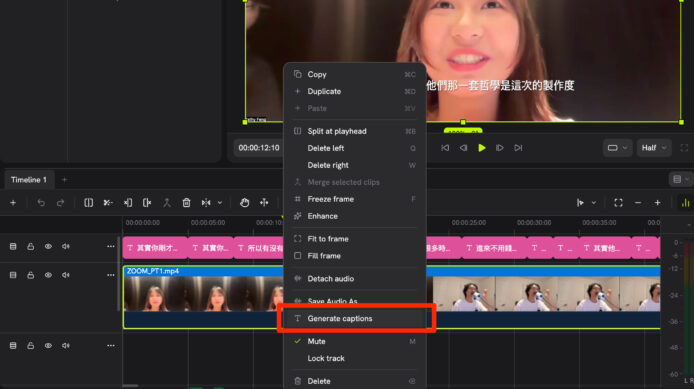
Task: Select the hand pan tool
Action: [x=244, y=203]
